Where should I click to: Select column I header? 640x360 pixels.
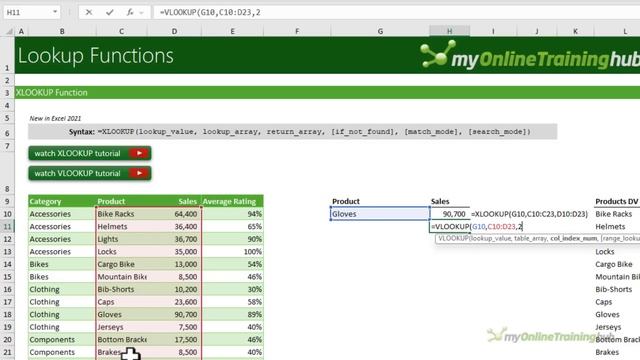click(493, 31)
